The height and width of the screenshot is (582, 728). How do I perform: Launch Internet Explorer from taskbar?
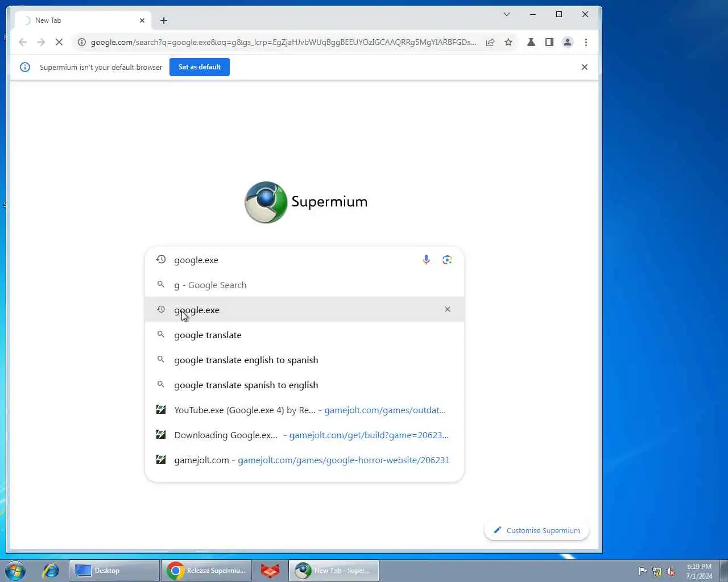click(x=51, y=571)
